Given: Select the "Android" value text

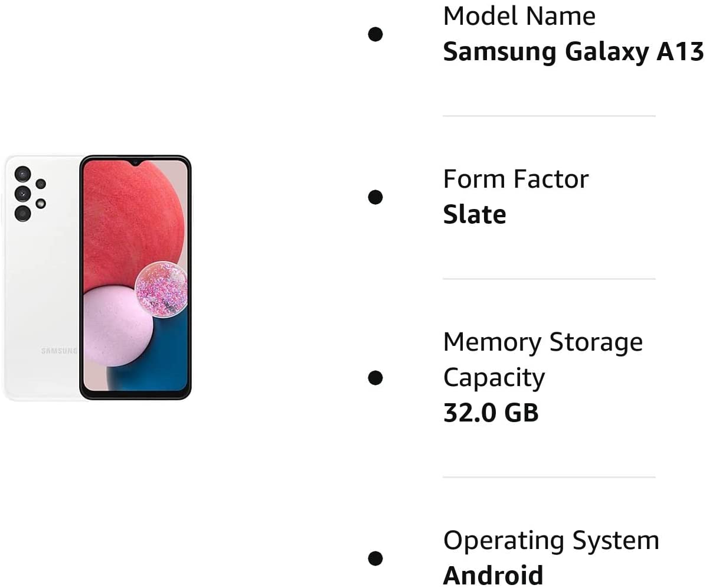Looking at the screenshot, I should pyautogui.click(x=493, y=575).
